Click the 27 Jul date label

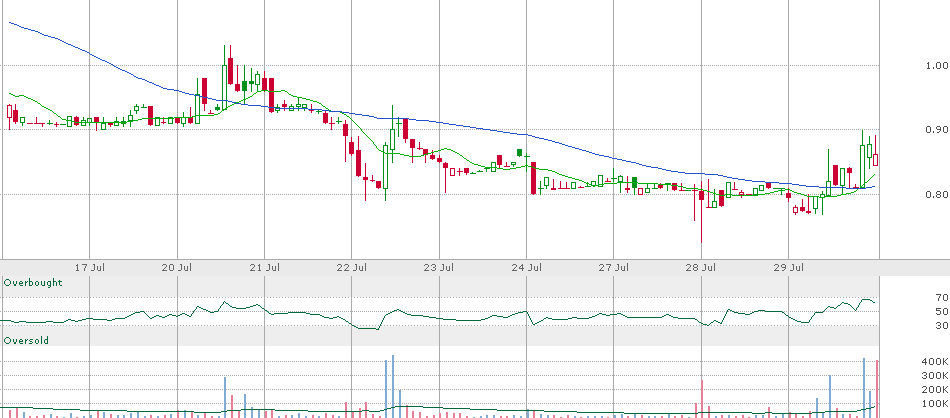tap(615, 267)
